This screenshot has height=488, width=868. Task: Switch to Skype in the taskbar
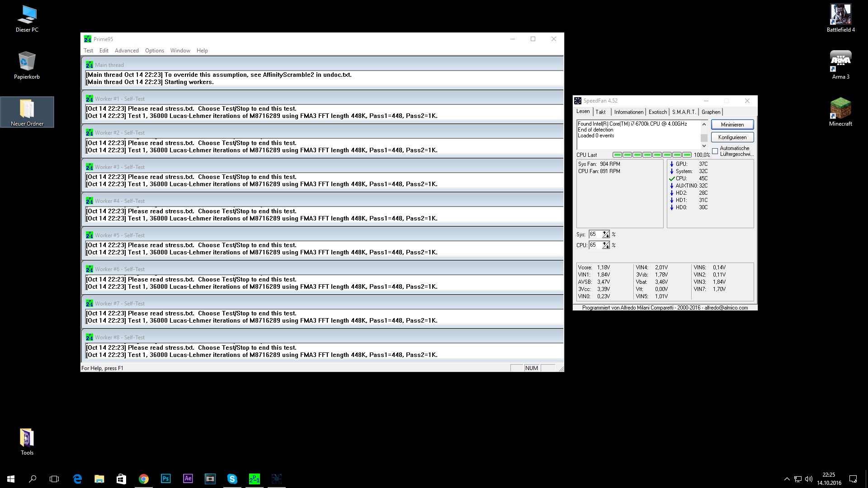232,479
